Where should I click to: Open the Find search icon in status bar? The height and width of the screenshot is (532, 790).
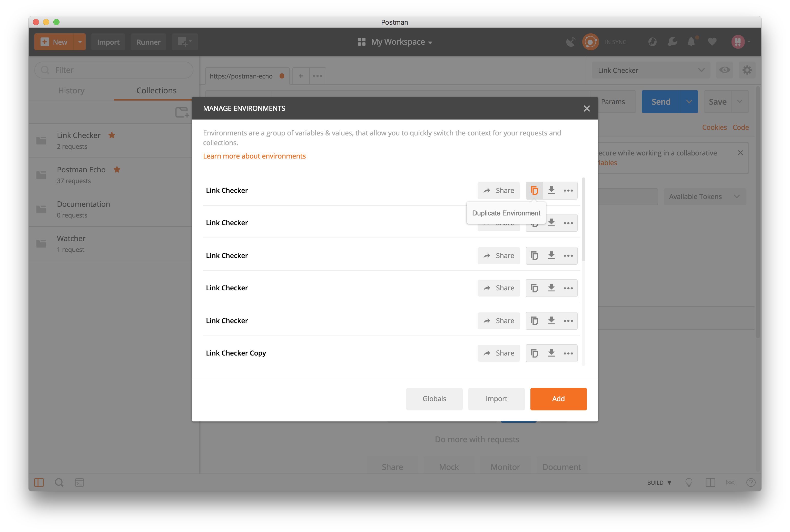pos(59,482)
